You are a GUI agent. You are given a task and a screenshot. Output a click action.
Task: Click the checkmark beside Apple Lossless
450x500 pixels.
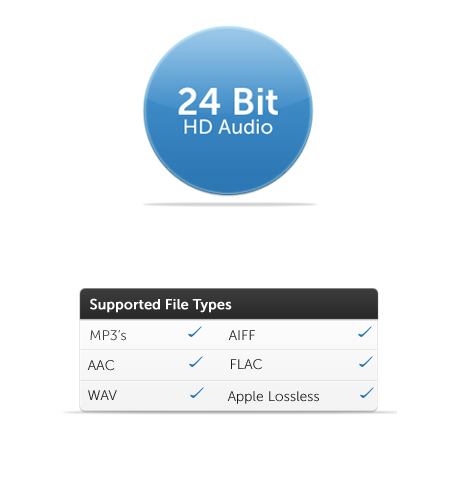point(367,393)
